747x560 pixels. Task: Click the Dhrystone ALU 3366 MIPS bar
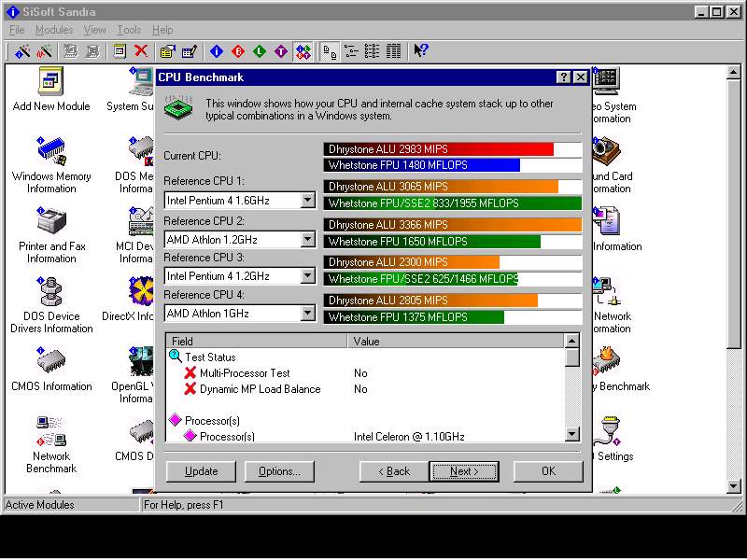click(x=453, y=224)
